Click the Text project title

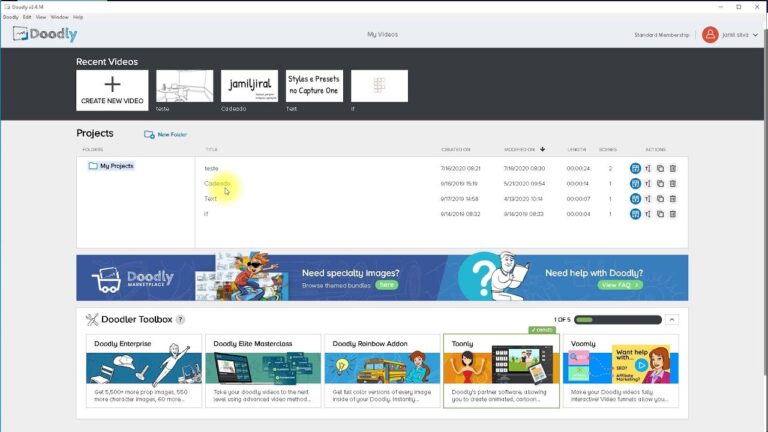(210, 199)
